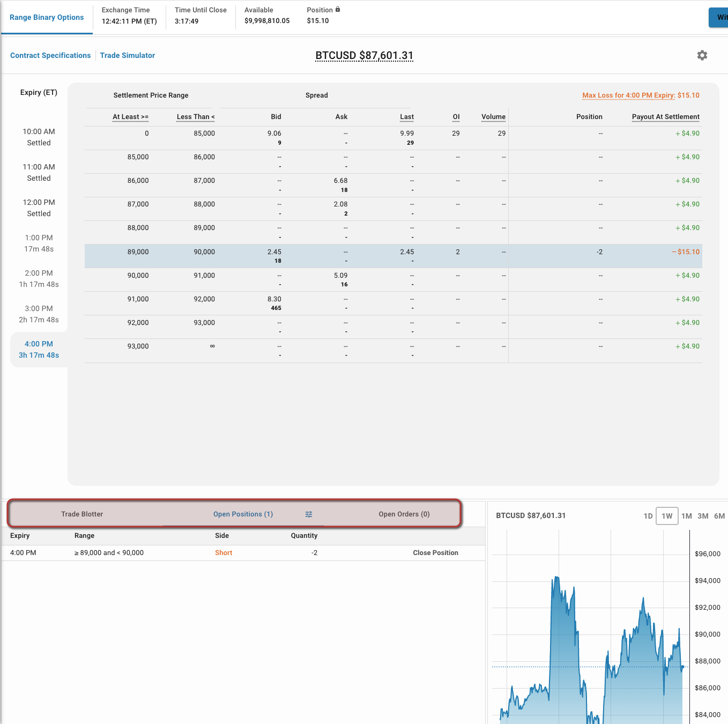Select the 2:00 PM expiry

point(39,279)
